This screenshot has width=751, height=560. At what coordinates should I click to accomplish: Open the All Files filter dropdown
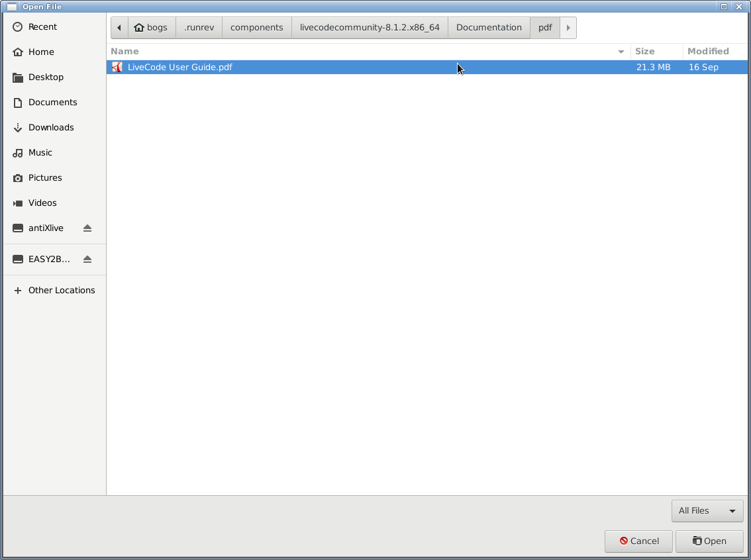(707, 511)
